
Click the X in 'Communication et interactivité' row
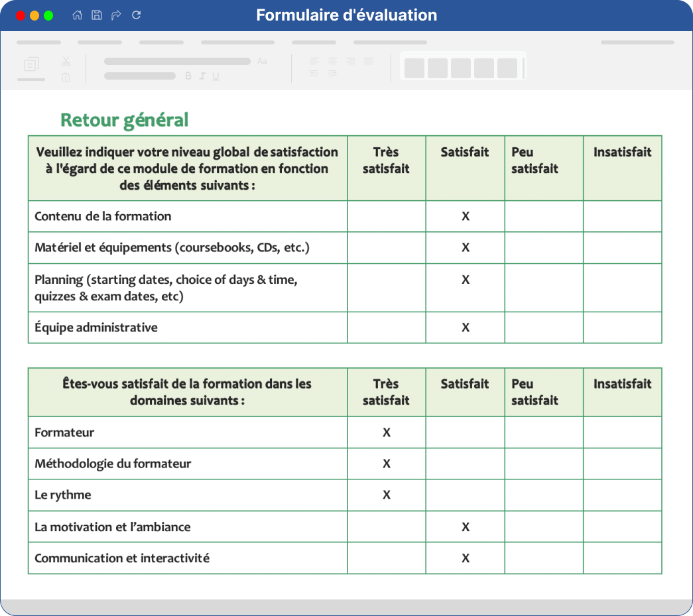tap(466, 558)
